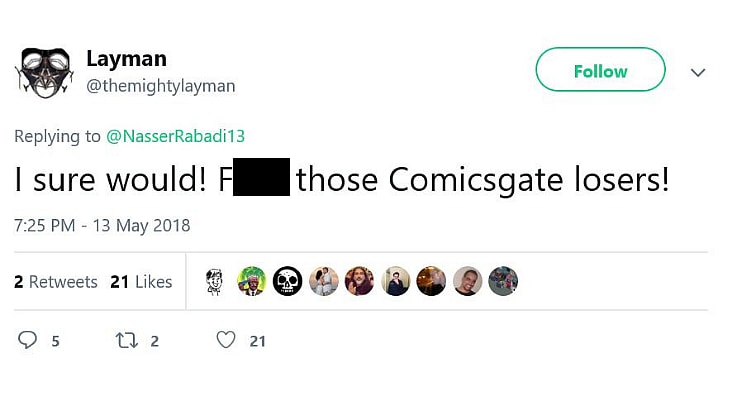The image size is (750, 400).
Task: Open the bald smiling man liker avatar
Action: coord(467,281)
